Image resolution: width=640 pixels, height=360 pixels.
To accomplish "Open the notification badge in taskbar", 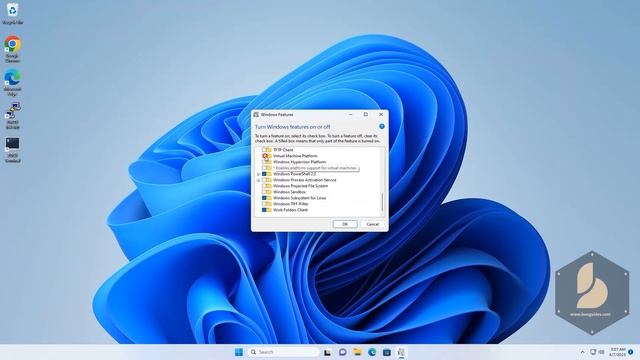I will 631,352.
